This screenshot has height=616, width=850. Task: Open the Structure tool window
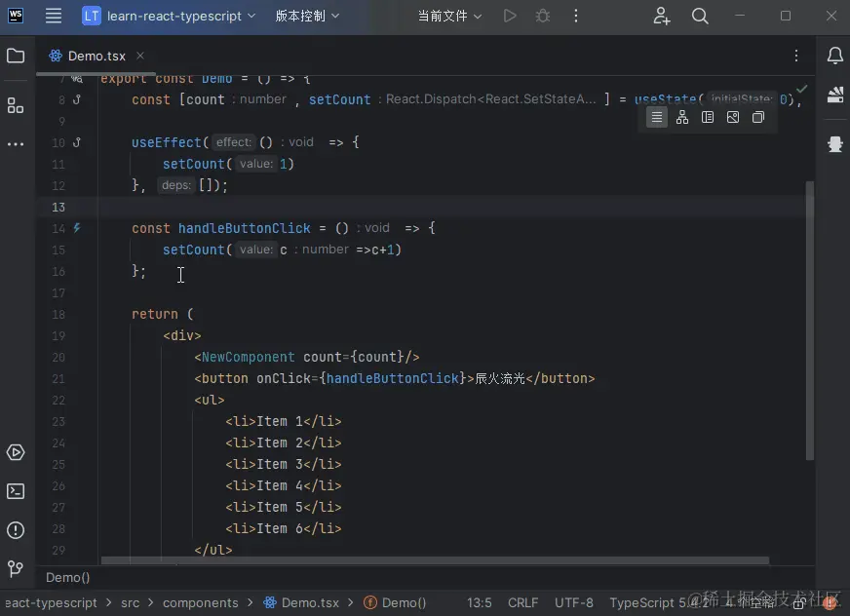(x=16, y=105)
